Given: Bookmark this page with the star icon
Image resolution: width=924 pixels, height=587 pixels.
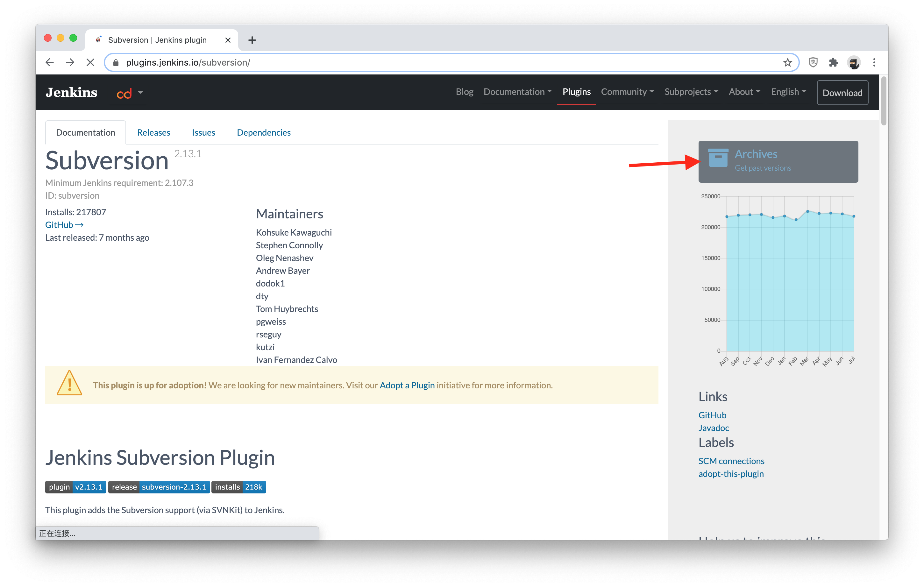Looking at the screenshot, I should click(787, 62).
